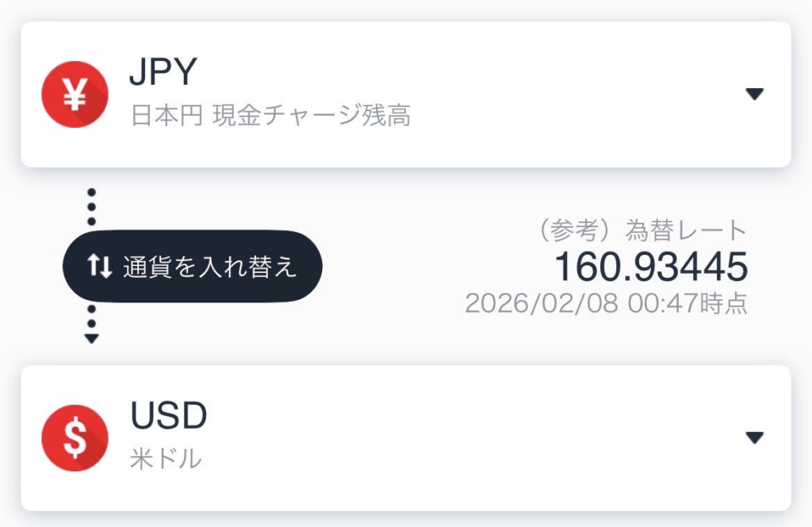812x527 pixels.
Task: Click the 現金チャージ残高 balance type text
Action: coord(312,117)
